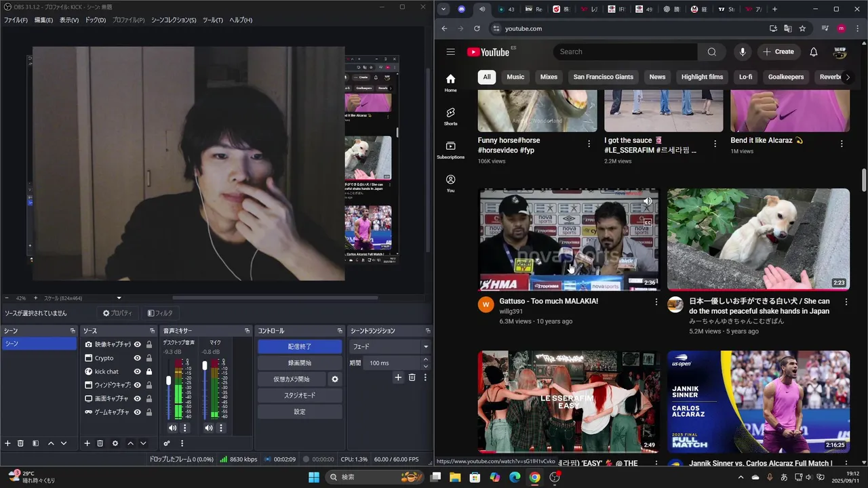868x488 pixels.
Task: Bookmark this page with star icon
Action: 803,28
